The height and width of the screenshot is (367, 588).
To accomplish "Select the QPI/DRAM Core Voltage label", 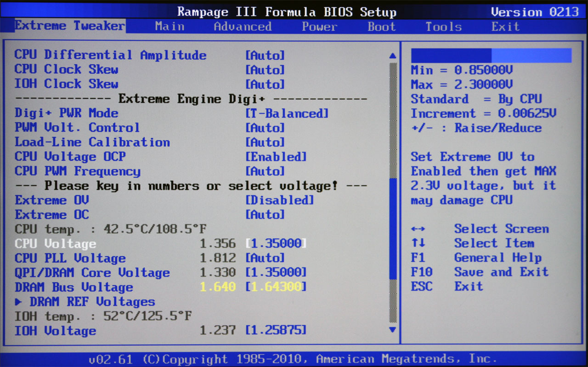I will (x=92, y=272).
